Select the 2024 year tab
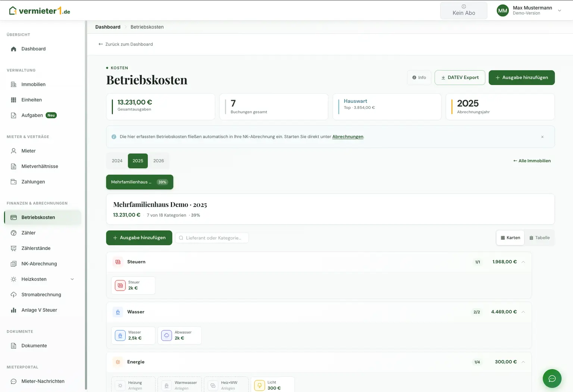 (117, 161)
